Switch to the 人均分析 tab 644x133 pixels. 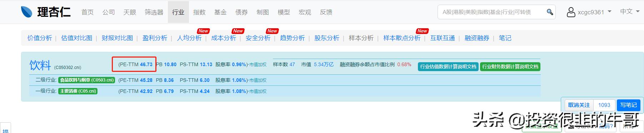189,38
